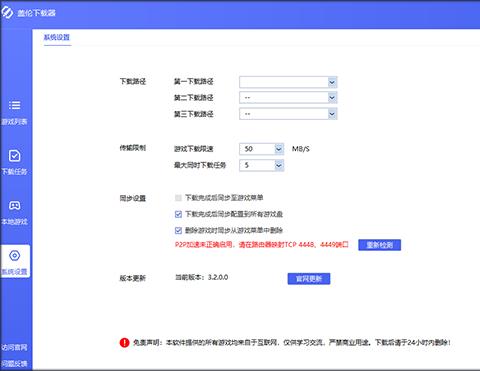Toggle 下载完成后同步配置到所有游戏盘 checkbox
The height and width of the screenshot is (371, 480).
pos(178,214)
